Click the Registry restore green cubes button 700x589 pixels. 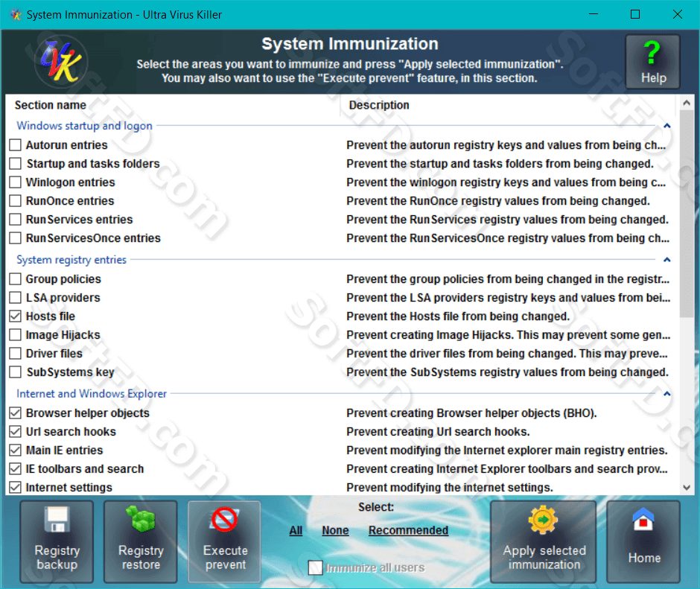(141, 541)
